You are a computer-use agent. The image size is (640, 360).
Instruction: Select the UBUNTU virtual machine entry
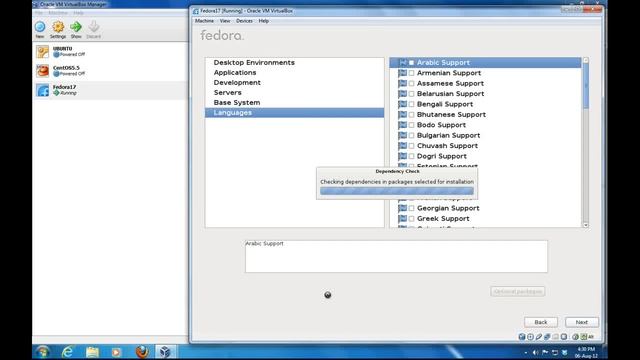(110, 51)
